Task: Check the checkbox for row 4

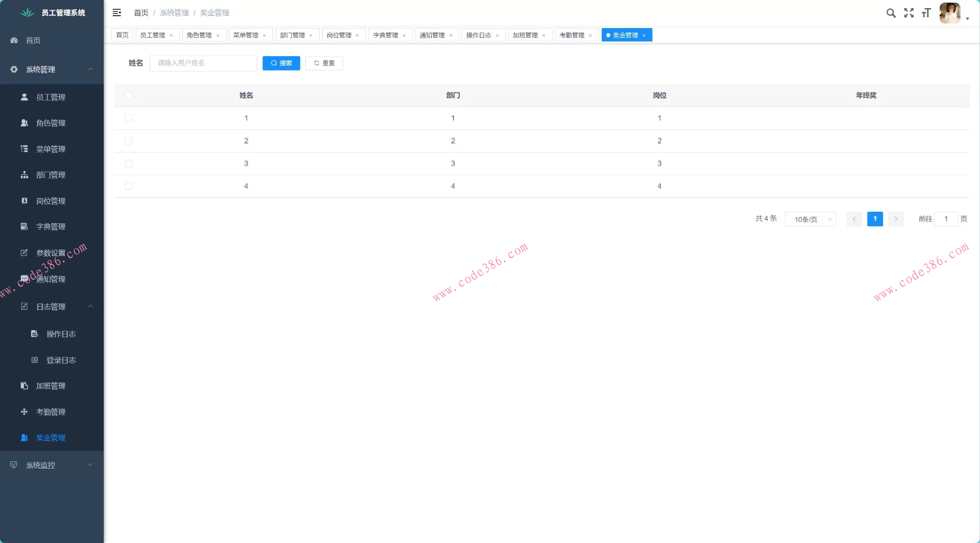Action: click(129, 186)
